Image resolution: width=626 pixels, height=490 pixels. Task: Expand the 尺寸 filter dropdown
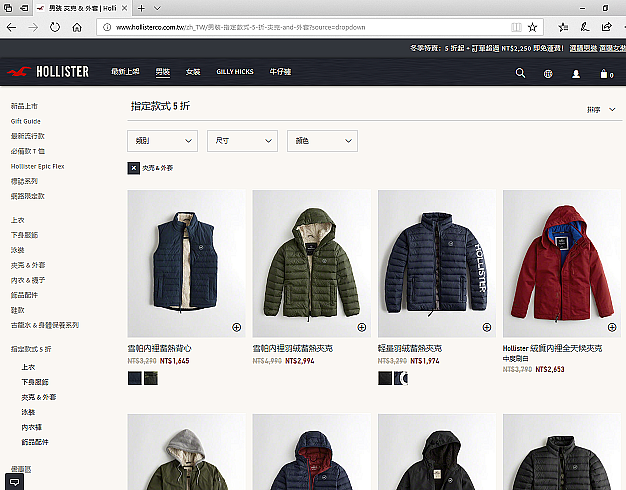click(242, 141)
